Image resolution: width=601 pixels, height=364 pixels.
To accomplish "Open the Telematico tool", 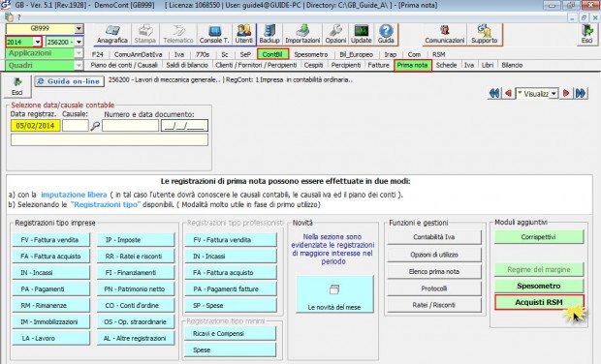I will pyautogui.click(x=178, y=34).
